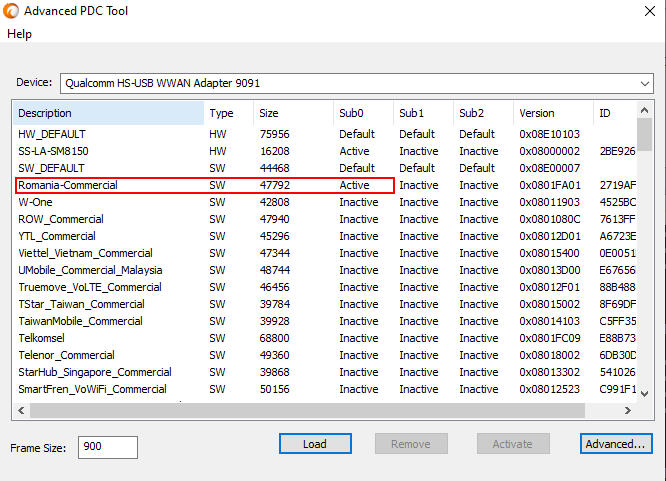666x481 pixels.
Task: Click ID value 4525BC
Action: (x=618, y=202)
